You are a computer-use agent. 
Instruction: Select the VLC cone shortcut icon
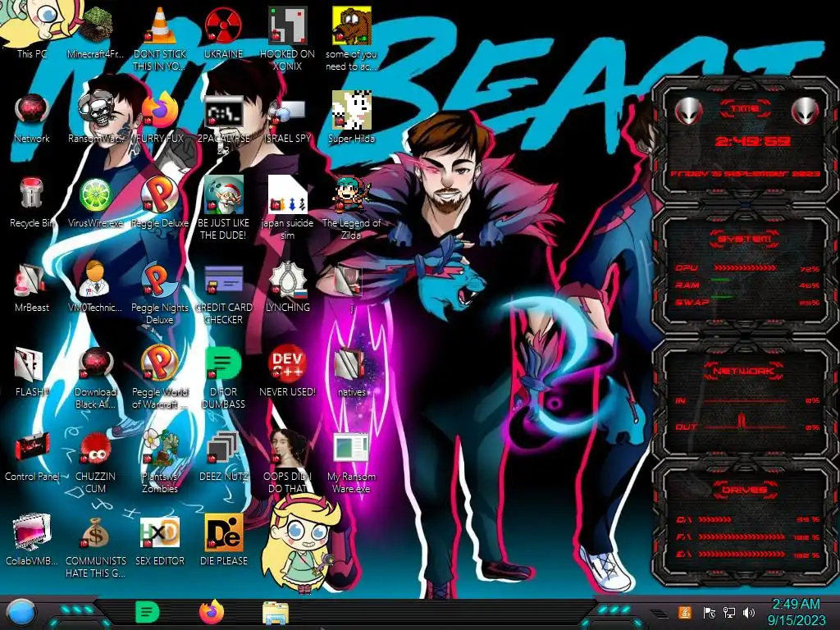[x=160, y=25]
